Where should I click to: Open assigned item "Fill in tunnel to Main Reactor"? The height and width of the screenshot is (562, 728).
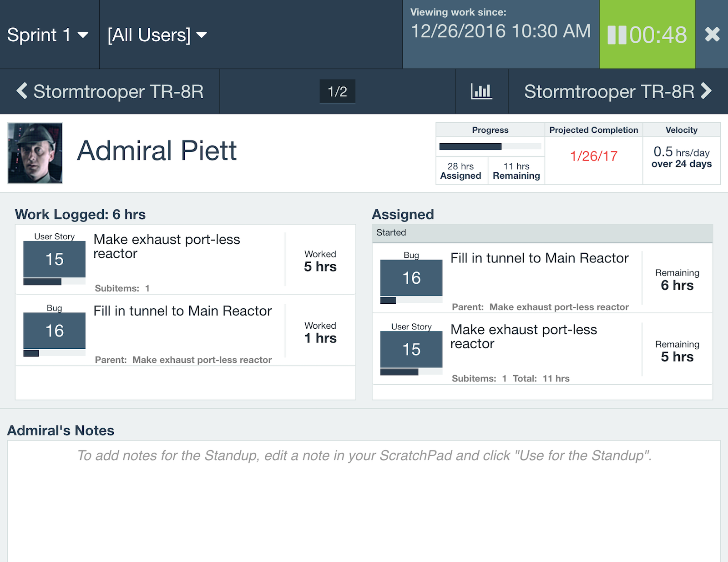539,258
